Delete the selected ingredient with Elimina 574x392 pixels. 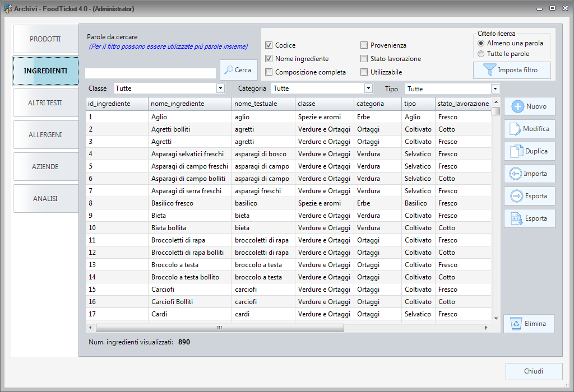pyautogui.click(x=529, y=323)
